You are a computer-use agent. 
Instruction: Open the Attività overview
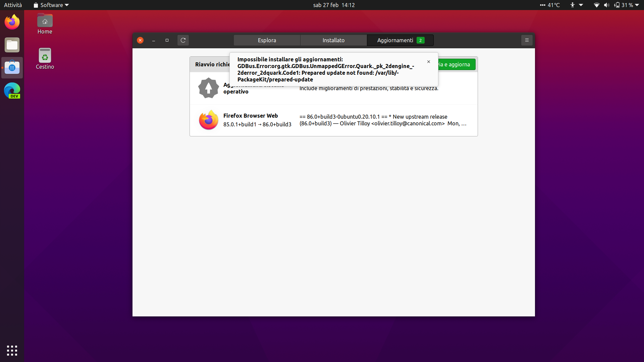pos(13,5)
